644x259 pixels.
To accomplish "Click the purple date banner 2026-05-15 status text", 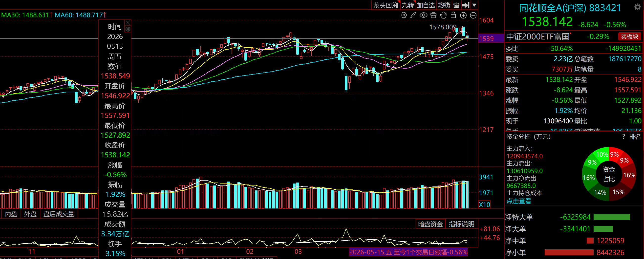I will (408, 252).
